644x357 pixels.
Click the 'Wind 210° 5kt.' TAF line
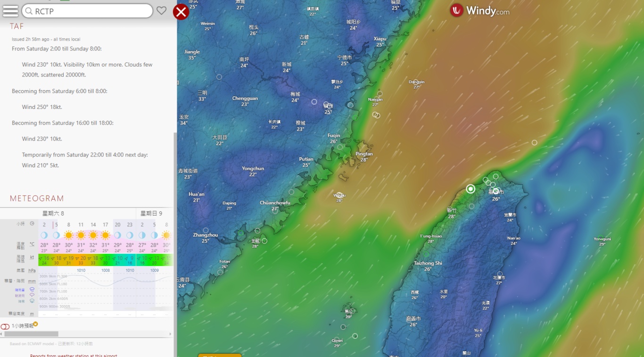41,166
